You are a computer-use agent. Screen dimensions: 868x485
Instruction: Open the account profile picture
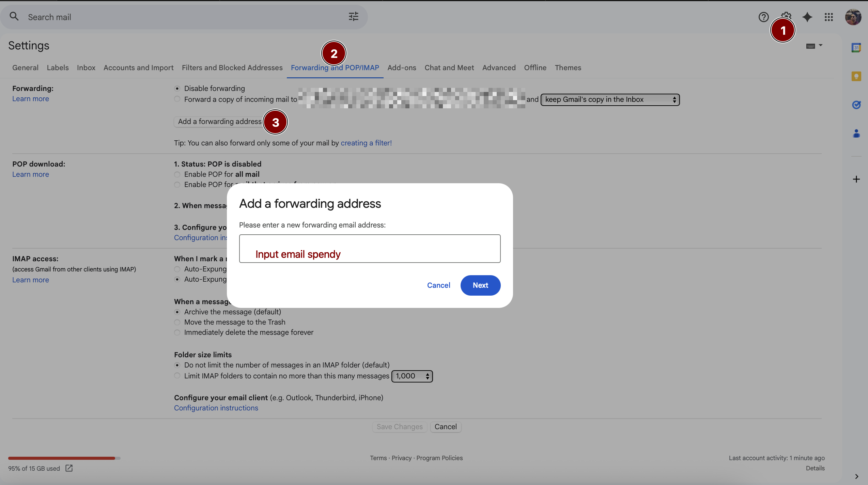853,17
